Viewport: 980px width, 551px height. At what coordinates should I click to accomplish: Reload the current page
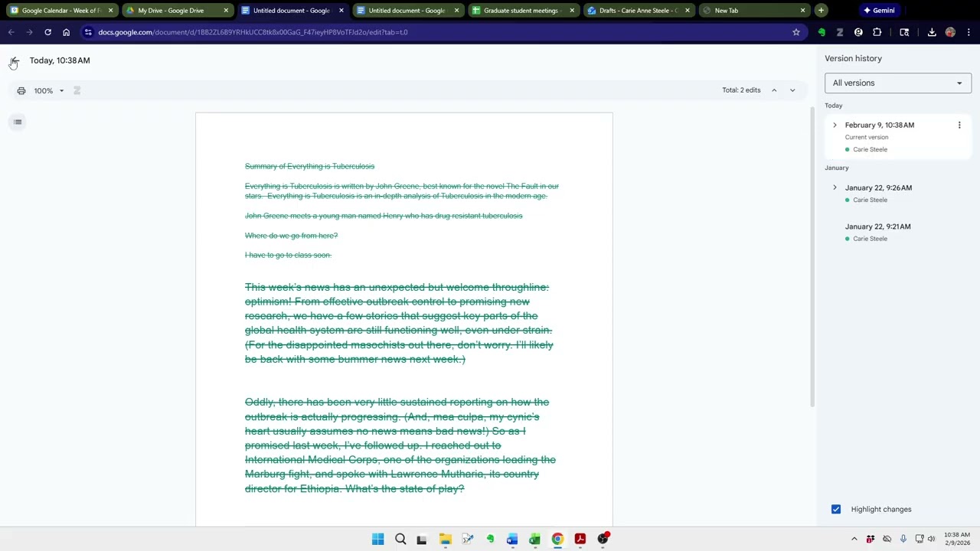[x=47, y=32]
